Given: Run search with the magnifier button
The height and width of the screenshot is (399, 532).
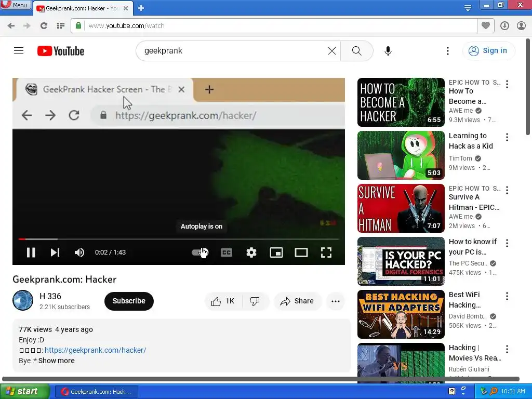Looking at the screenshot, I should [x=356, y=51].
